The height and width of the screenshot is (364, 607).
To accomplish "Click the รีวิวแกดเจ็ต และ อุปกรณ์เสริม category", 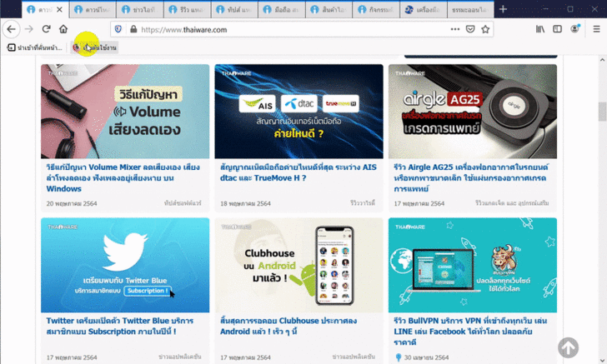I will coord(512,203).
